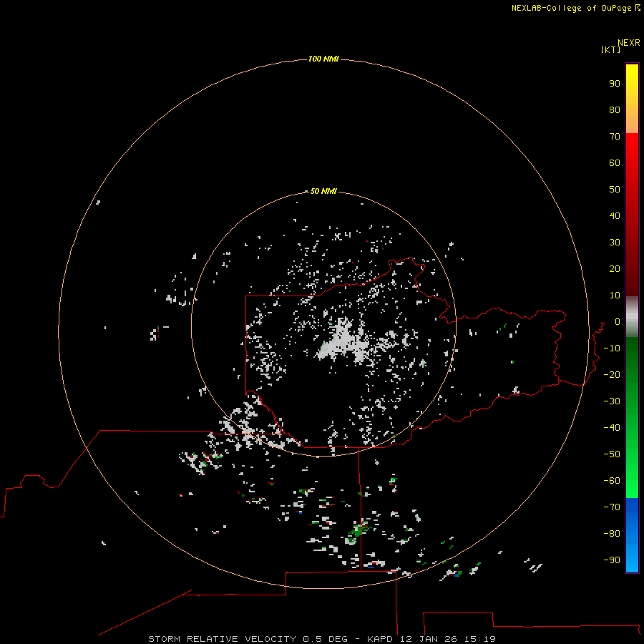Viewport: 644px width, 644px height.
Task: Click the blue segment of the velocity color bar
Action: coord(632,535)
